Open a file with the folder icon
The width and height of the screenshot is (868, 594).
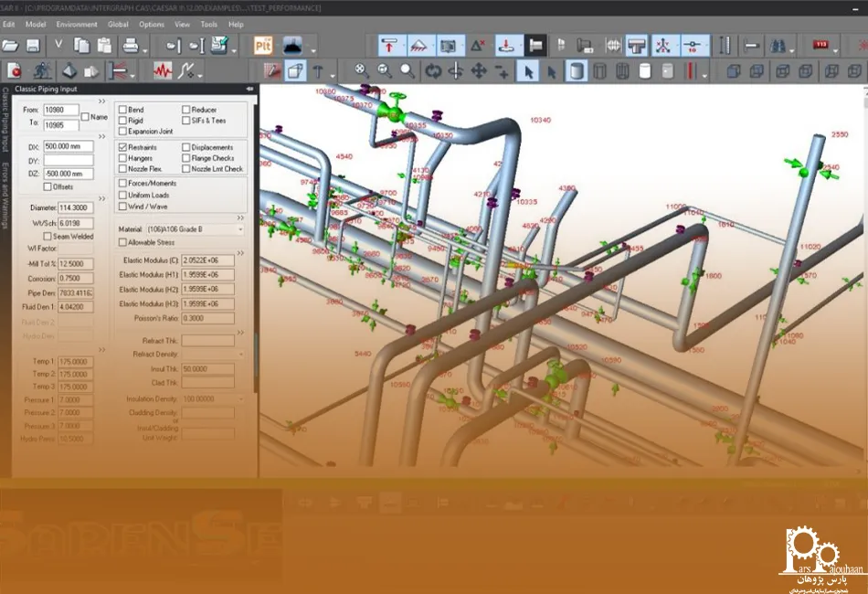(x=10, y=46)
